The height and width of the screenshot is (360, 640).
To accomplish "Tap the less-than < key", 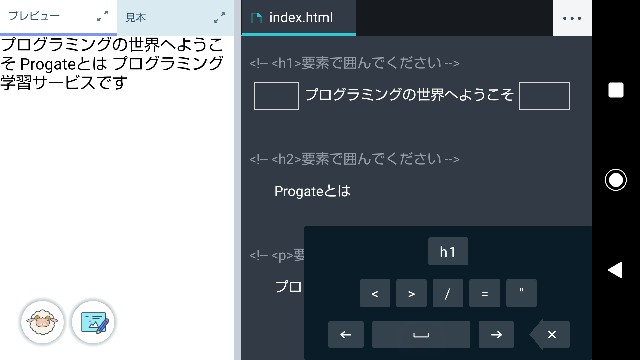I will click(375, 293).
